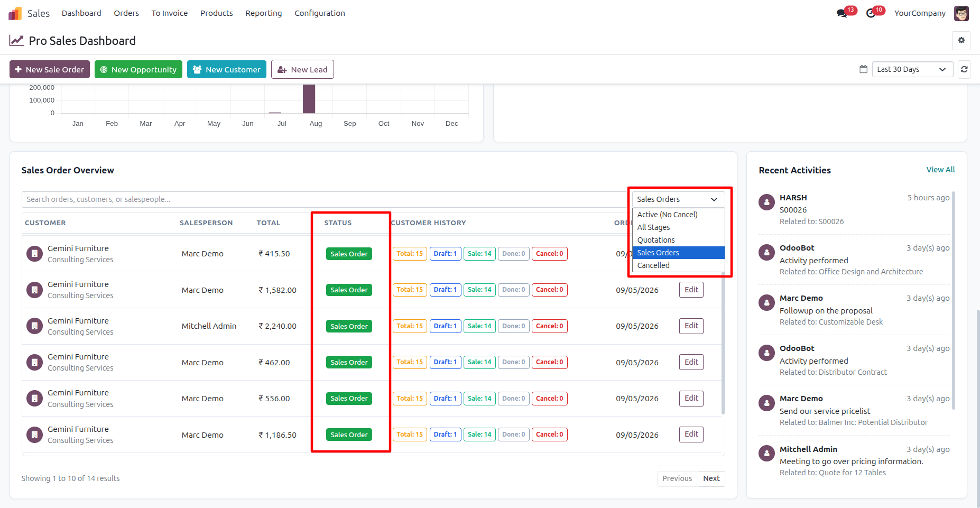Open dashboard settings gear icon
This screenshot has height=508, width=980.
click(961, 40)
